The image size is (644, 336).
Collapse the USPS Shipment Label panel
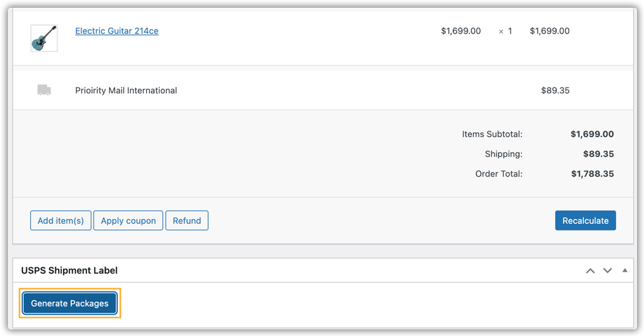624,271
